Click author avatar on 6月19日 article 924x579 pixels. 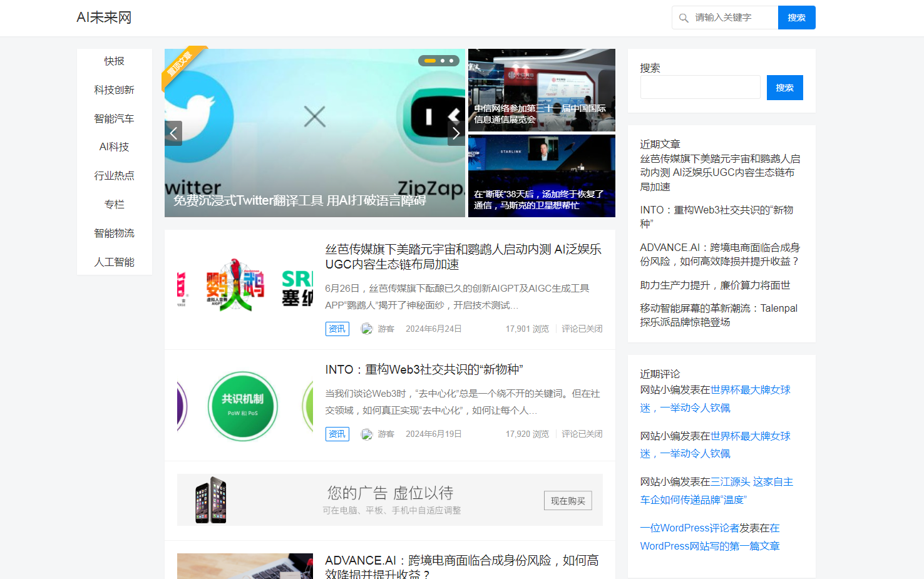(x=367, y=434)
